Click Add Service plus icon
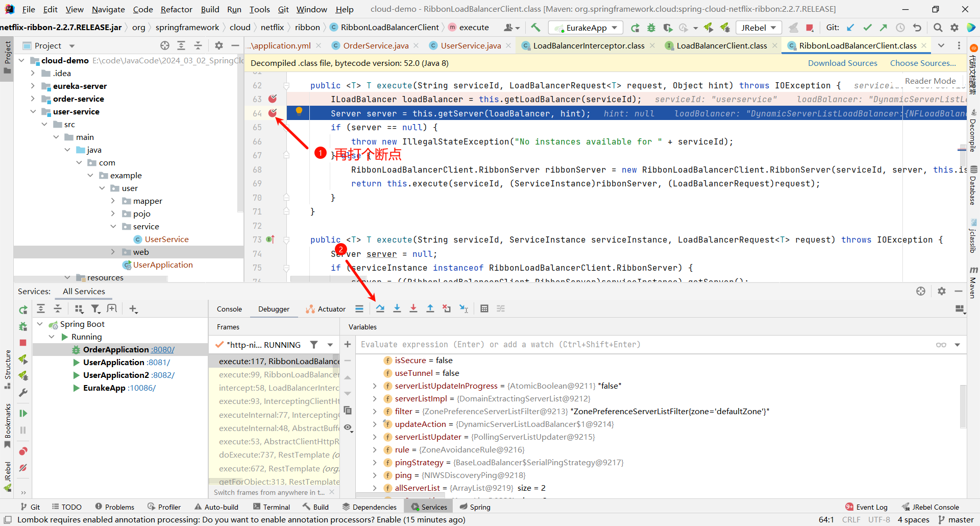Screen dimensions: 980x526 tap(133, 308)
